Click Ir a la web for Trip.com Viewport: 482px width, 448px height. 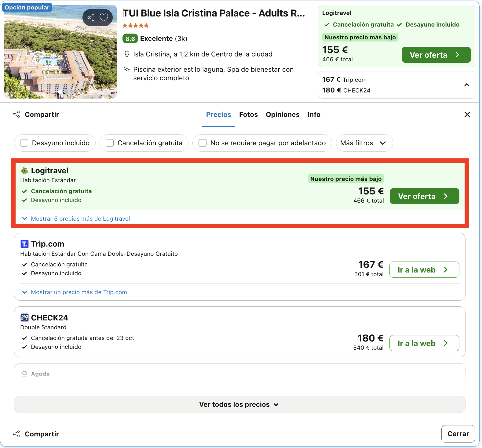point(424,270)
